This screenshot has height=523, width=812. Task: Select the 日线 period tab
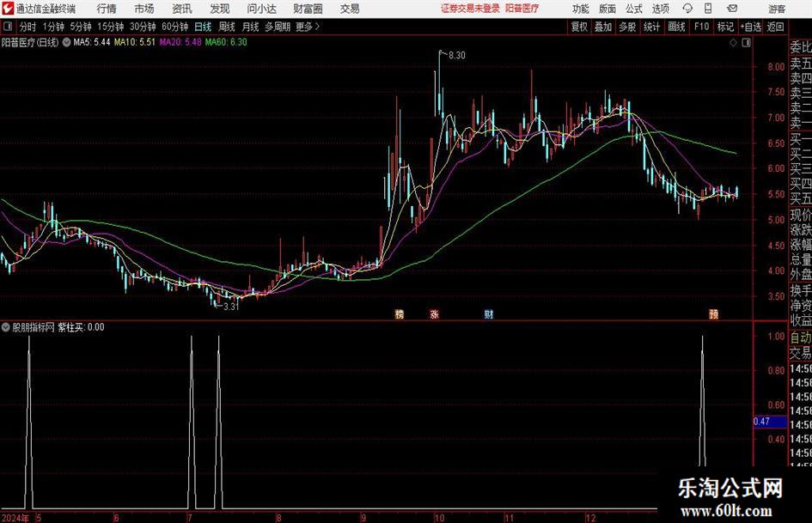pyautogui.click(x=203, y=27)
